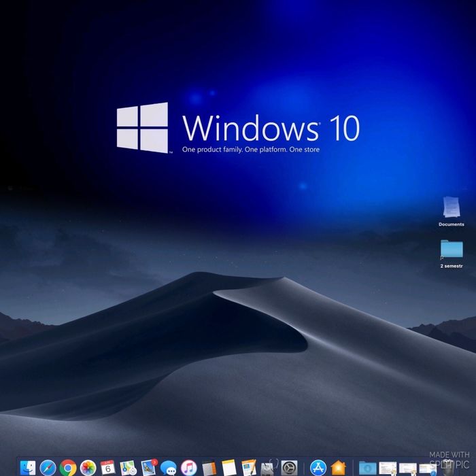The image size is (476, 476).
Task: Open the Downloads folder stack in the Dock
Action: coord(367,469)
